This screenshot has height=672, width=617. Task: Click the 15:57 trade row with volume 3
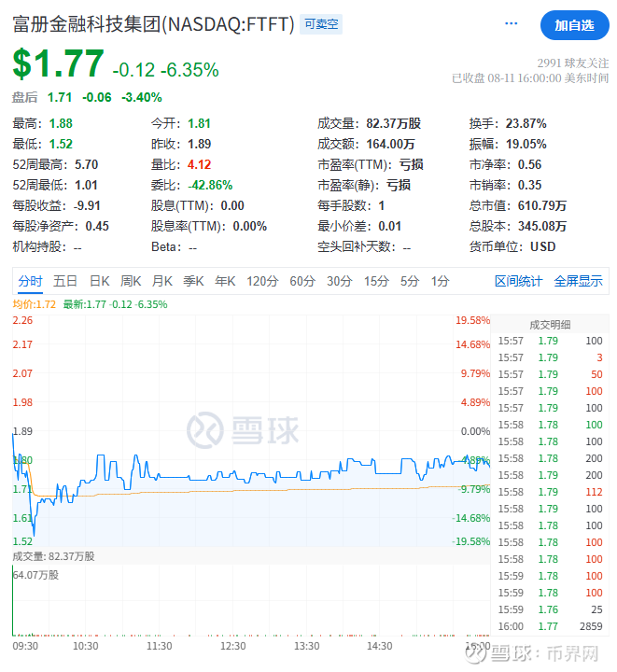point(550,357)
